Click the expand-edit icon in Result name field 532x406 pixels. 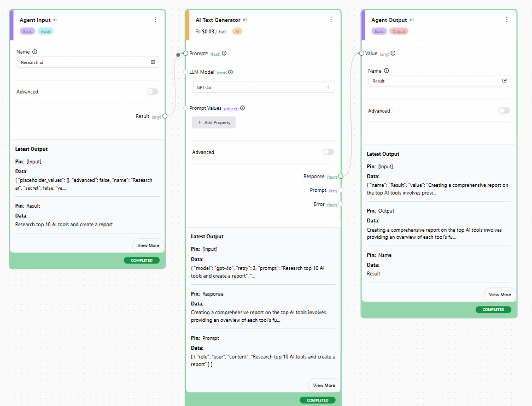coord(505,81)
